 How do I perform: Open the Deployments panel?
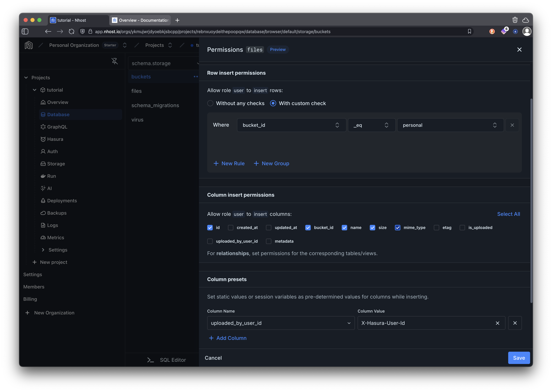pyautogui.click(x=62, y=201)
